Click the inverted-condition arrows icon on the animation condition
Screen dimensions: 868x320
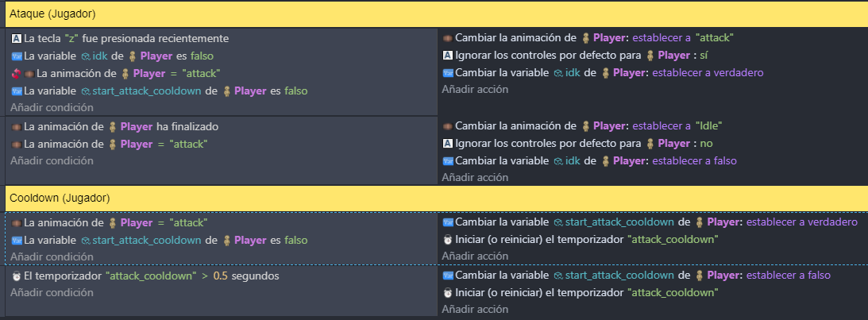pos(17,73)
